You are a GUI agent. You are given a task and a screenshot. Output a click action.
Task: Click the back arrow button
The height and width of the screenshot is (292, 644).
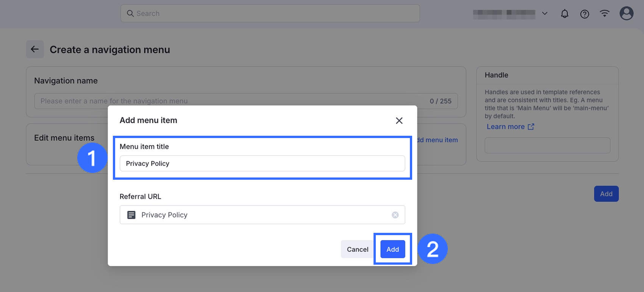35,49
